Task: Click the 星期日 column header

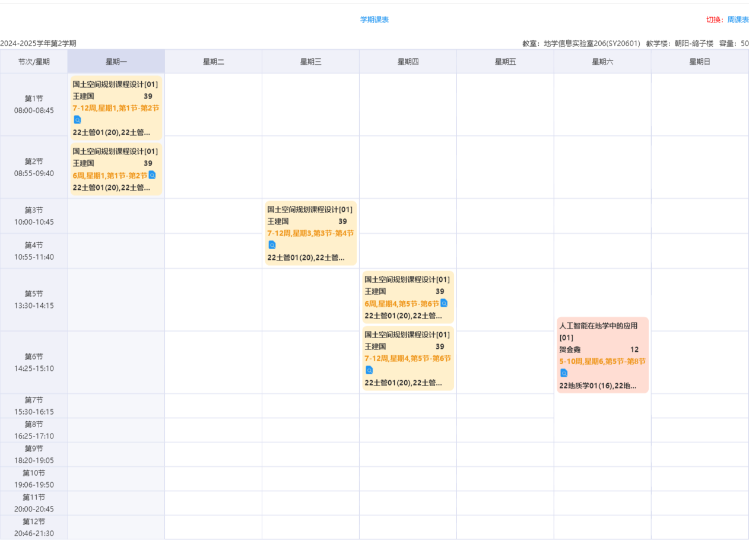Action: [x=700, y=62]
